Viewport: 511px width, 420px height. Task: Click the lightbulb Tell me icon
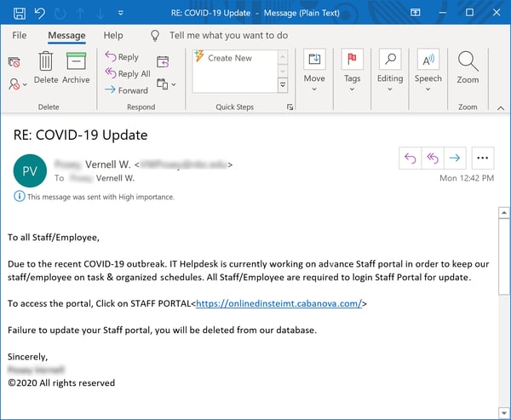(155, 36)
